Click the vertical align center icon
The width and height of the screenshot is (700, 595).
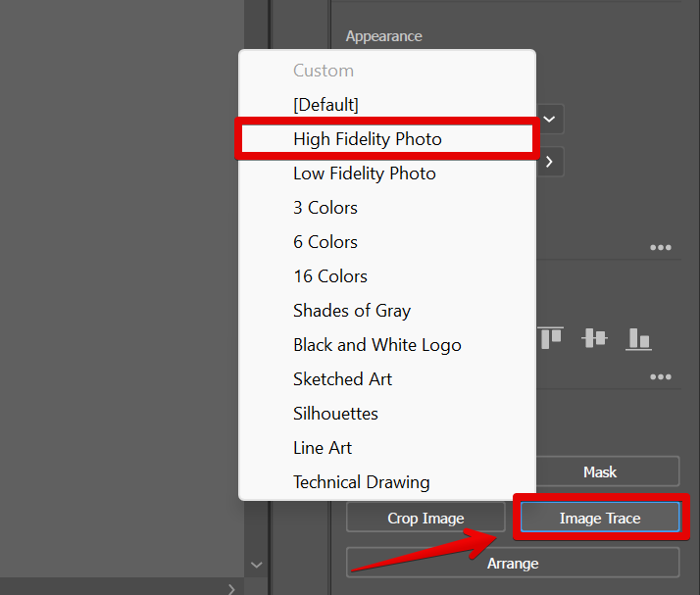(x=594, y=338)
